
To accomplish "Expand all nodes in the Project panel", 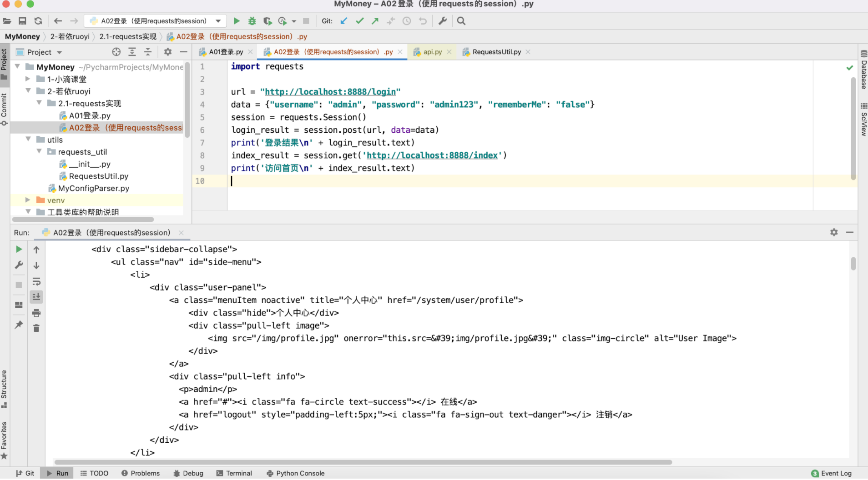I will (132, 52).
